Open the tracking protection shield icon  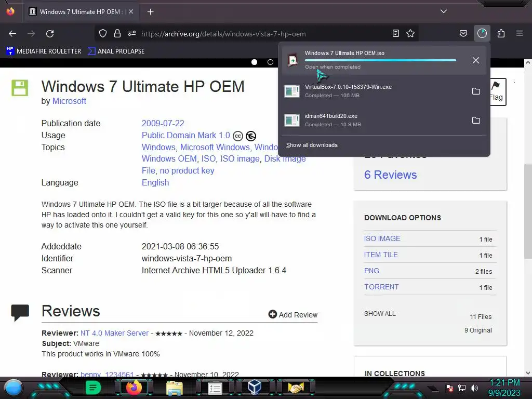click(x=103, y=33)
